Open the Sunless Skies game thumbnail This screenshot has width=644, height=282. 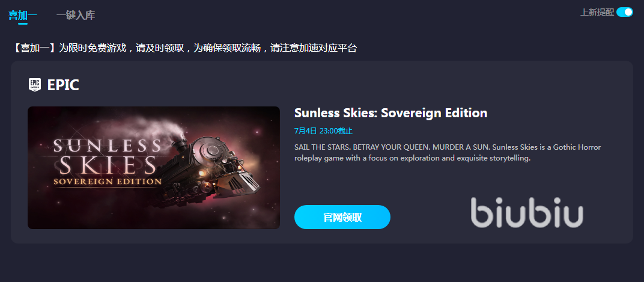154,168
